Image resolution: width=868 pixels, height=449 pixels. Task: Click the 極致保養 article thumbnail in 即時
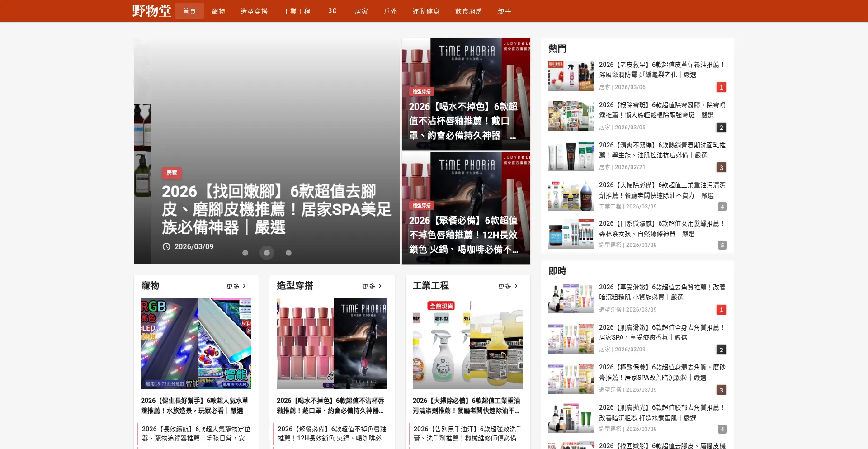click(571, 378)
